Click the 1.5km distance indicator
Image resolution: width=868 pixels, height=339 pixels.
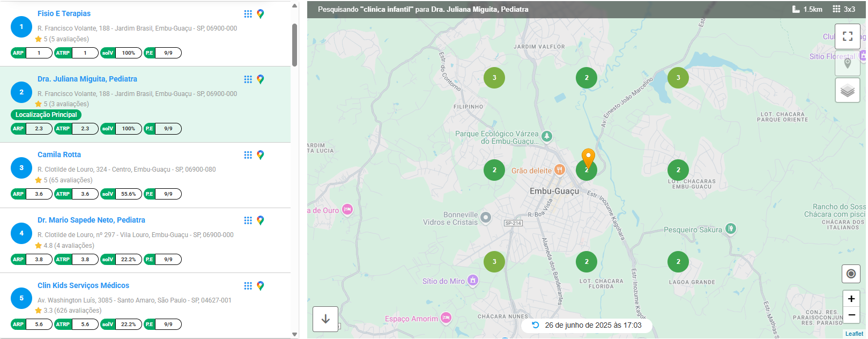(x=807, y=9)
